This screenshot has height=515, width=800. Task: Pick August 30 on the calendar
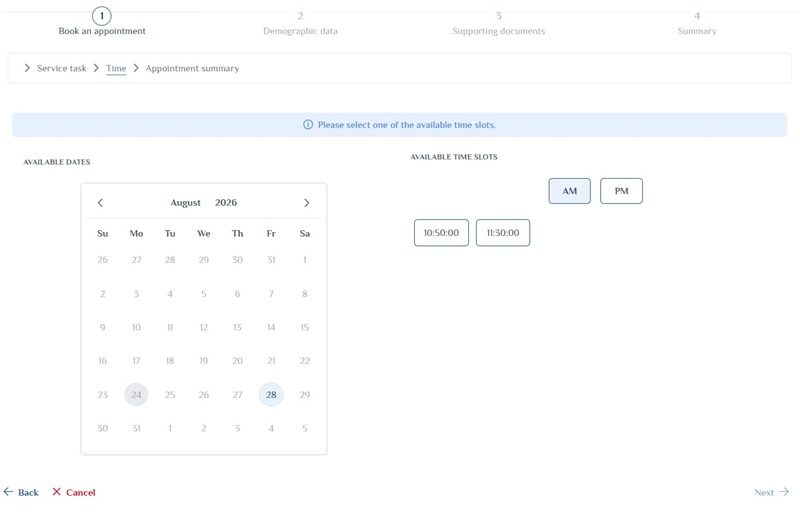[103, 428]
